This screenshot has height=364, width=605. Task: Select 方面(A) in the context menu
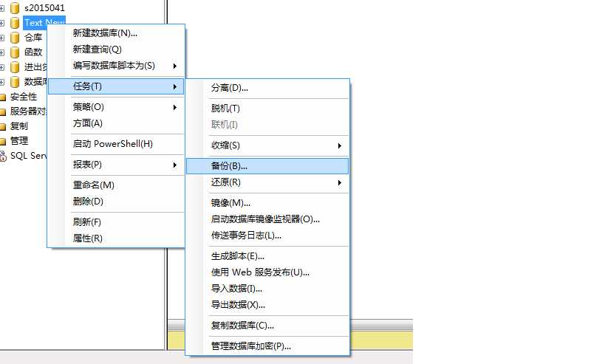pyautogui.click(x=116, y=123)
